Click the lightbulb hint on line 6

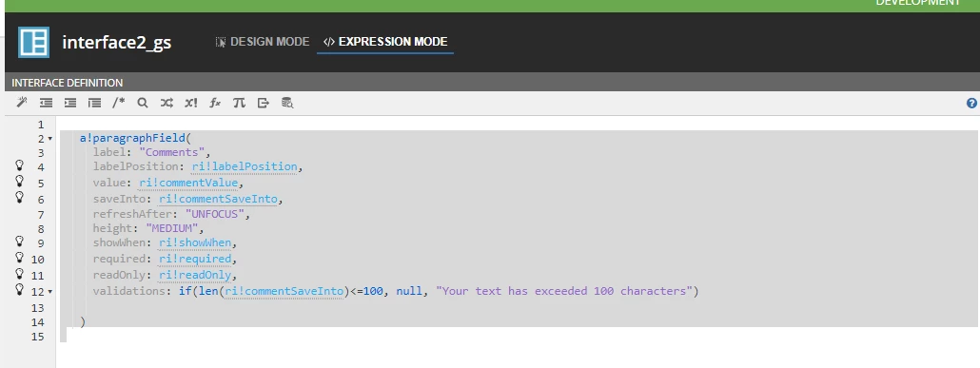[x=19, y=197]
